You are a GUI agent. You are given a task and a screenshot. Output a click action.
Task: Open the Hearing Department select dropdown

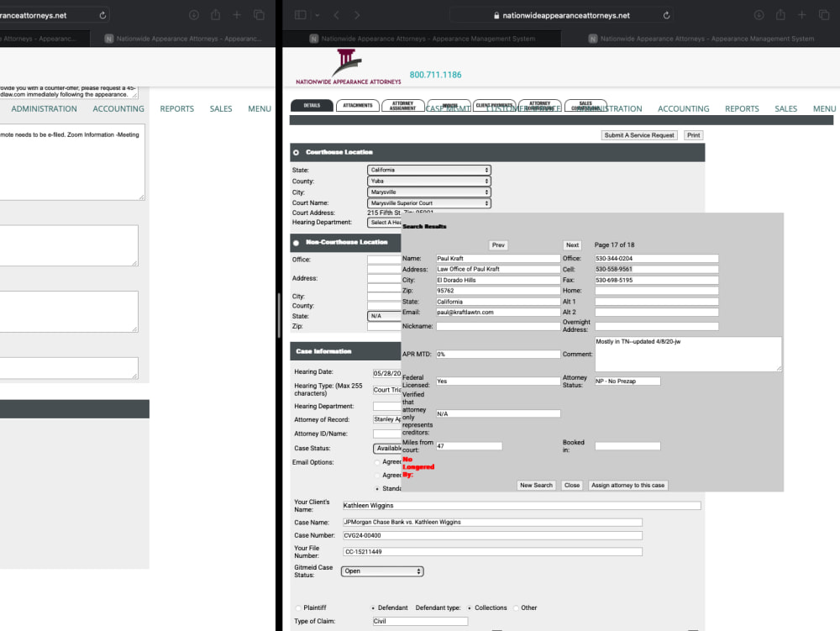point(384,223)
